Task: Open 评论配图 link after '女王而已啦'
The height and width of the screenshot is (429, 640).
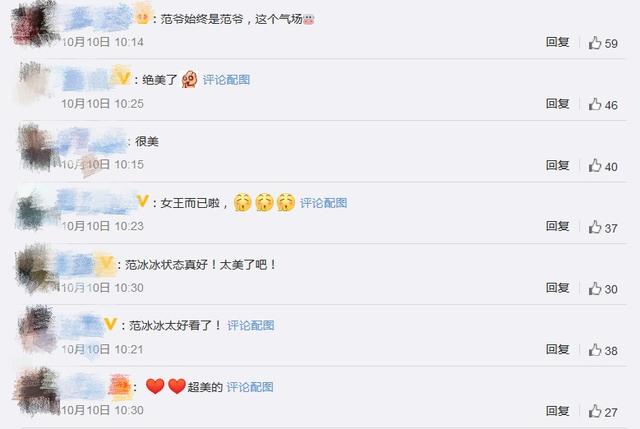Action: (323, 203)
